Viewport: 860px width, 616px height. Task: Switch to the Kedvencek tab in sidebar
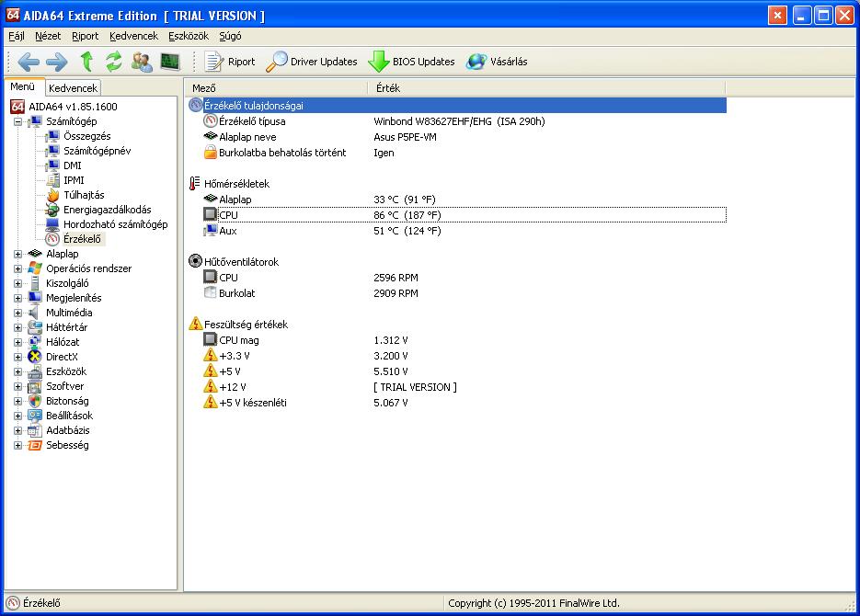coord(73,88)
